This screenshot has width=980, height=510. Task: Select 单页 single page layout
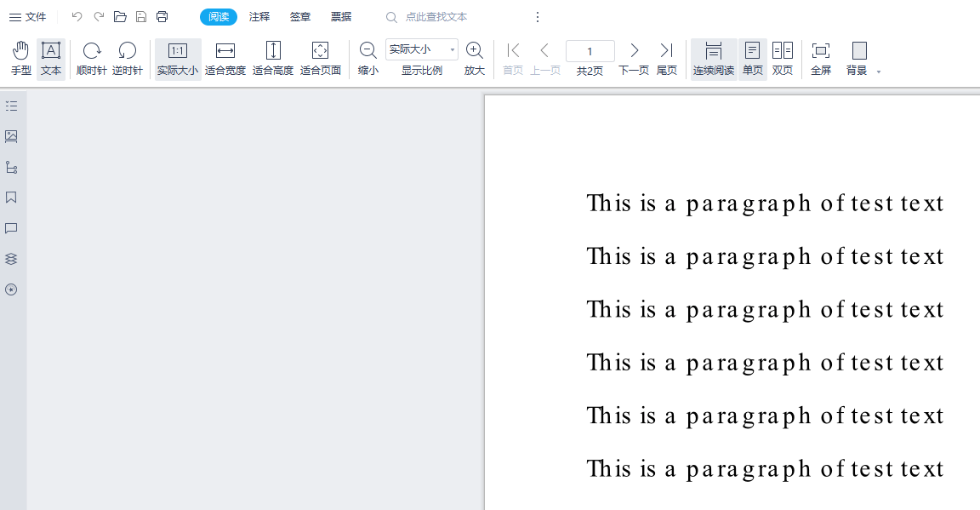[x=753, y=59]
